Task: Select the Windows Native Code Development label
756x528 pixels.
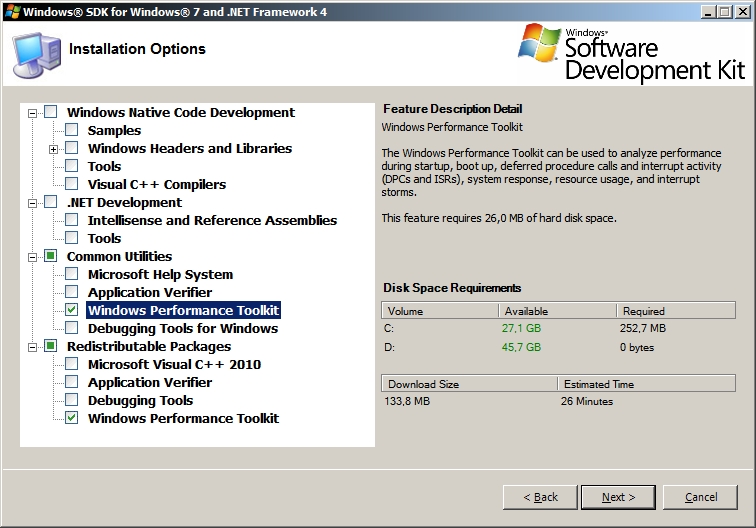Action: click(181, 112)
